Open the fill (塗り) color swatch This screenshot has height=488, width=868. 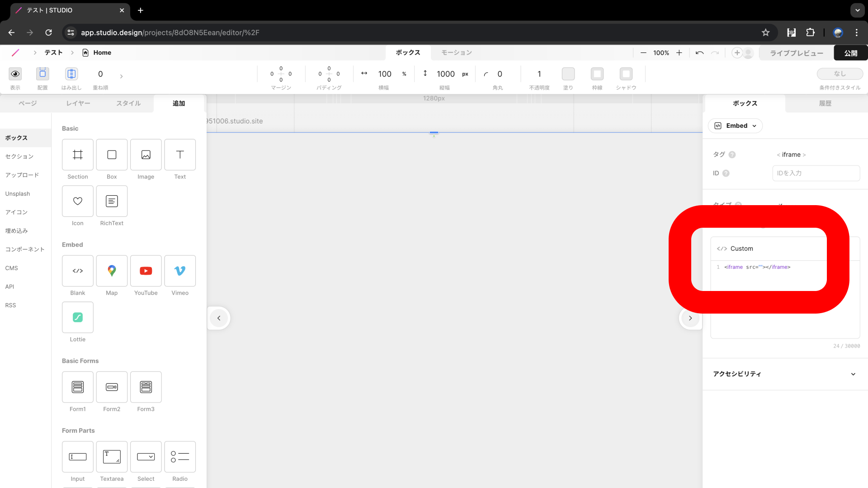coord(568,74)
